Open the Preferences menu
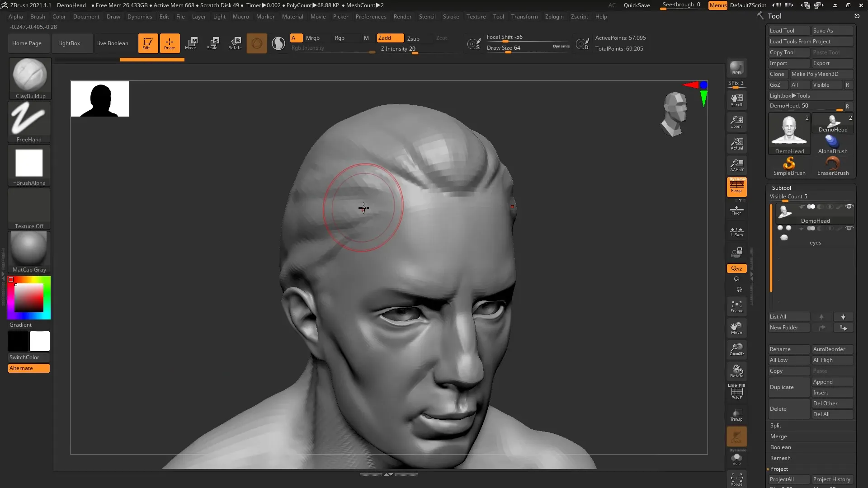Screen dimensions: 868x488 (371, 16)
